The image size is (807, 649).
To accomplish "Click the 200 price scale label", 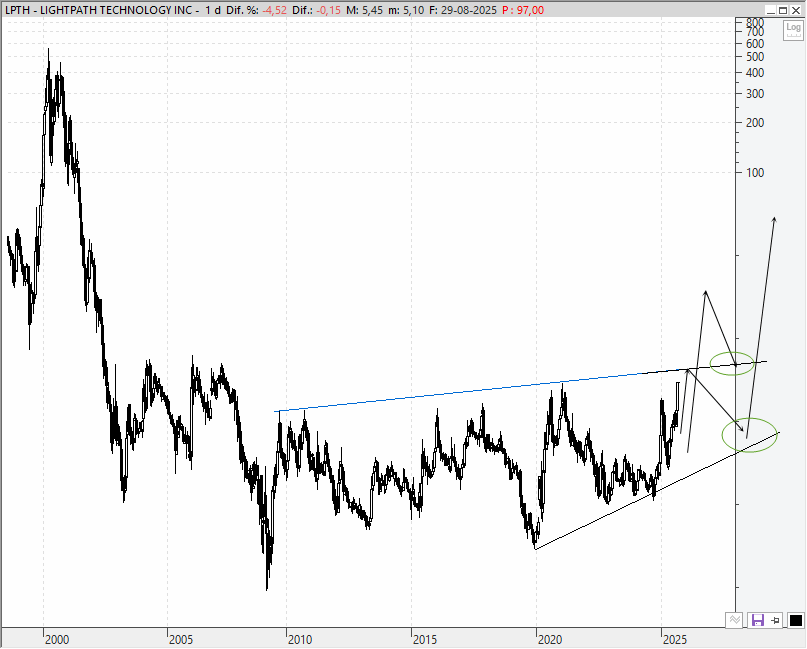I will coord(755,122).
